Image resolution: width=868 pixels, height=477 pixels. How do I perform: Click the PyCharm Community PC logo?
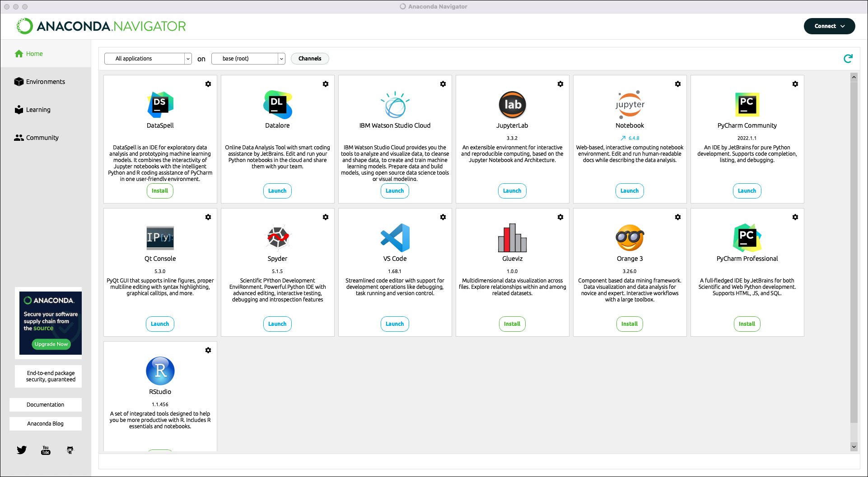pyautogui.click(x=747, y=105)
